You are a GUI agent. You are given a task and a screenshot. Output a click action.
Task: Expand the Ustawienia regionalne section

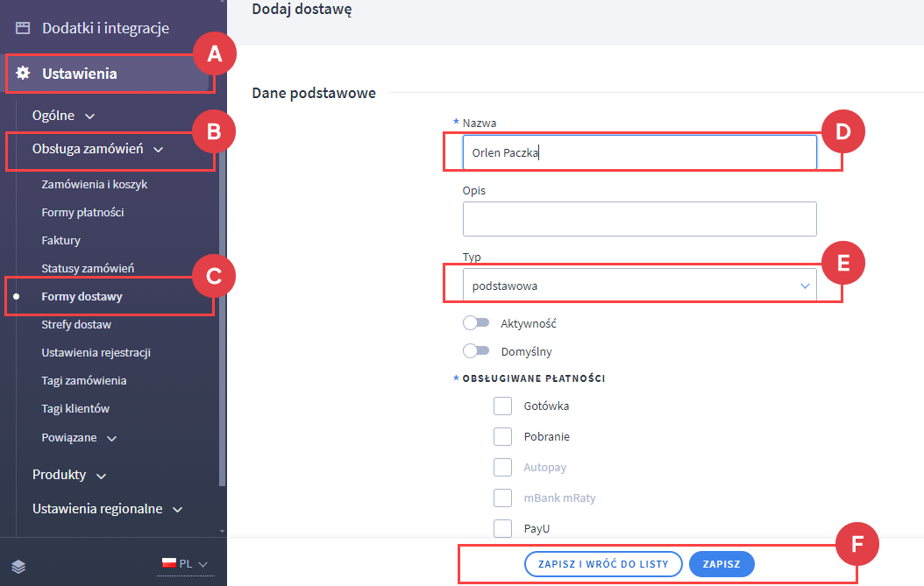[108, 509]
